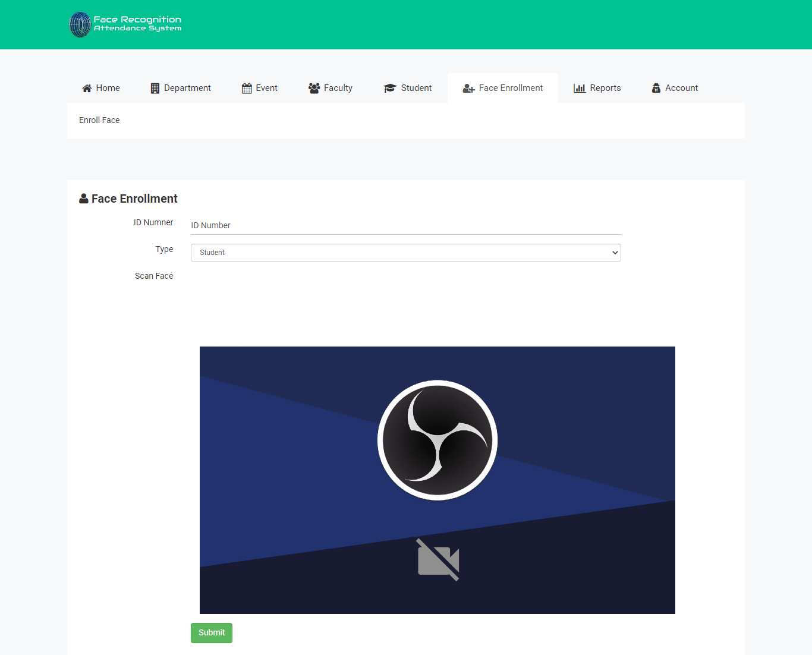Click the Type field label
The image size is (812, 655).
coord(165,249)
